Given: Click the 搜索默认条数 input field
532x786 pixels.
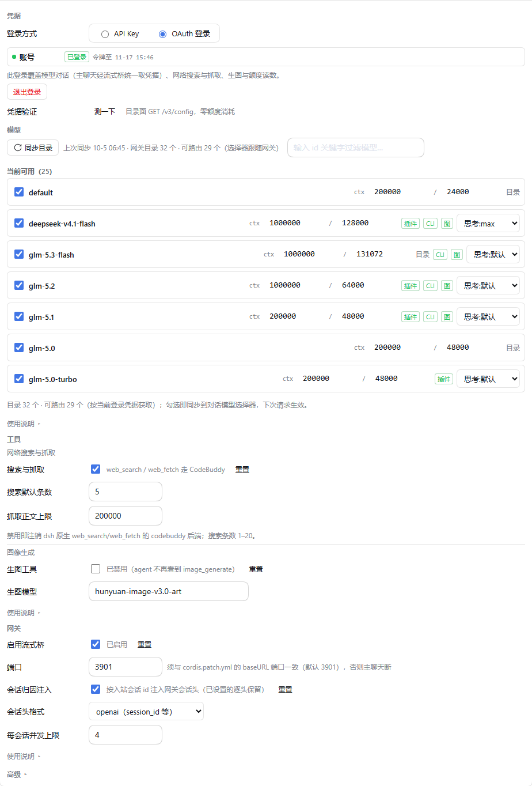Looking at the screenshot, I should 126,492.
